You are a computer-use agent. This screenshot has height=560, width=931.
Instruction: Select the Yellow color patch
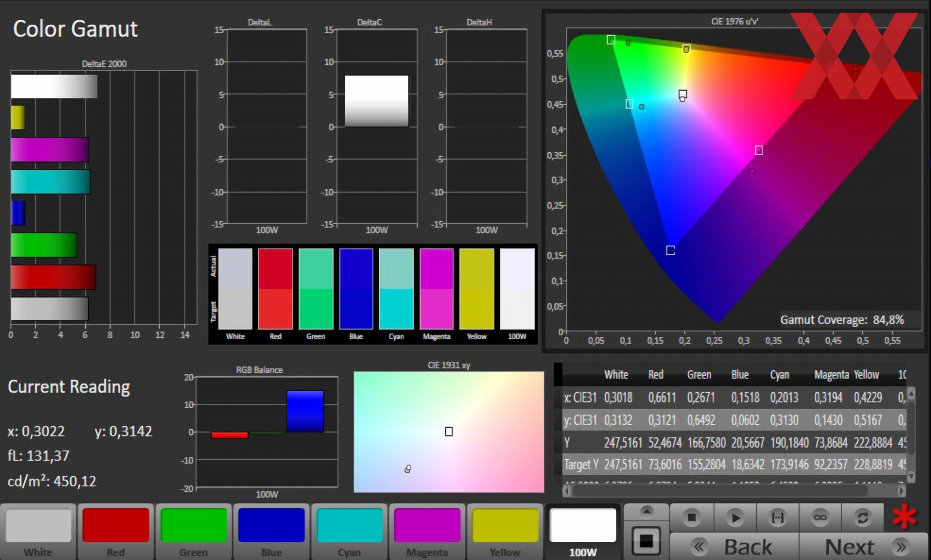(505, 532)
